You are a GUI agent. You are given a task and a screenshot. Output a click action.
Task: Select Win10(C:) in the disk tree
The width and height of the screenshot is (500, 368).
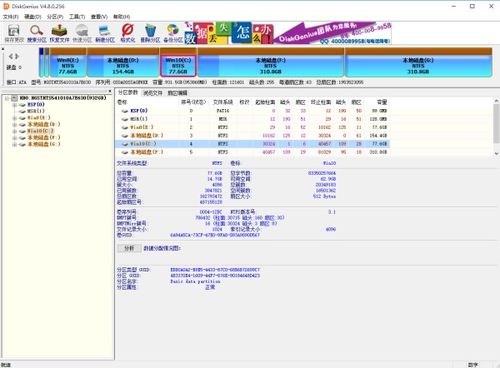(40, 131)
